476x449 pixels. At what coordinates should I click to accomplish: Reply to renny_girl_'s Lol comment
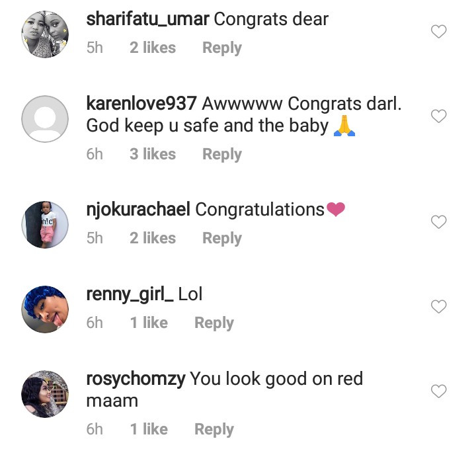[214, 323]
